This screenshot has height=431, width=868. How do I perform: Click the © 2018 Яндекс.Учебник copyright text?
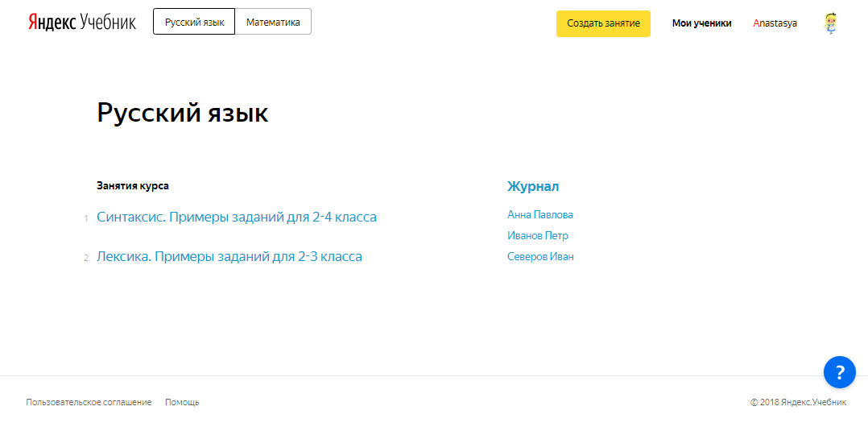tap(798, 402)
